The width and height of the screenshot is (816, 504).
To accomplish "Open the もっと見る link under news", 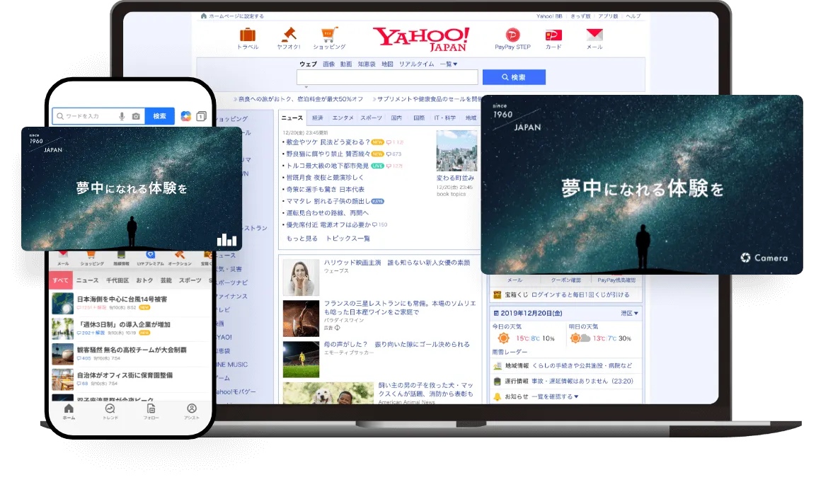I will (302, 239).
